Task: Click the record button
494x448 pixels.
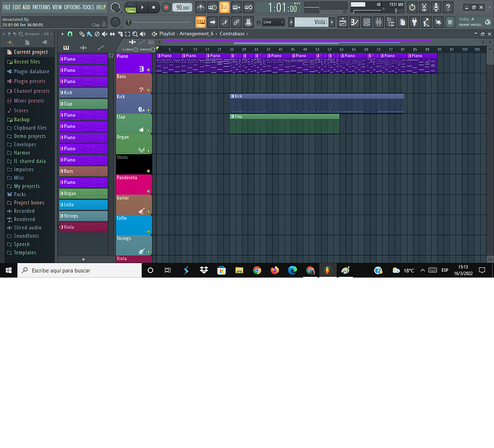Action: pyautogui.click(x=166, y=7)
